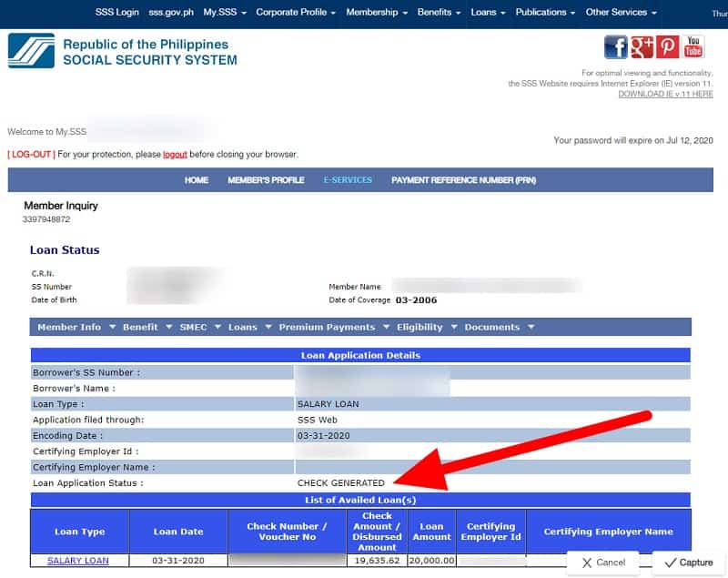Click the Google+ icon

[641, 46]
